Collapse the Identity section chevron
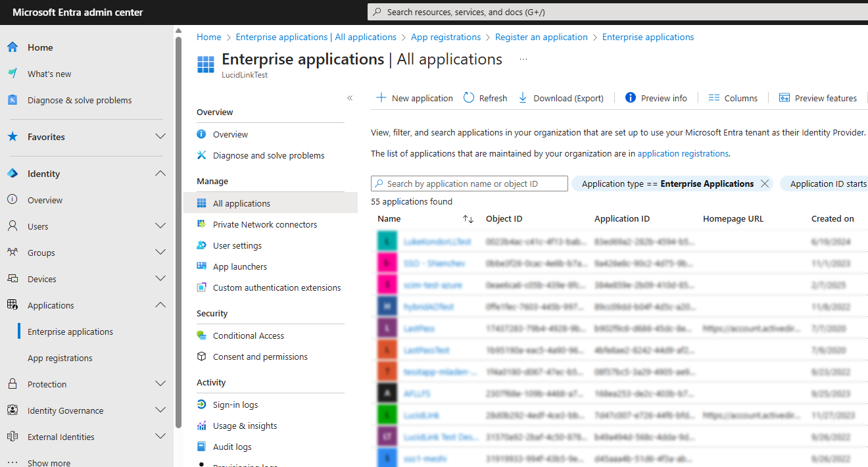 160,174
